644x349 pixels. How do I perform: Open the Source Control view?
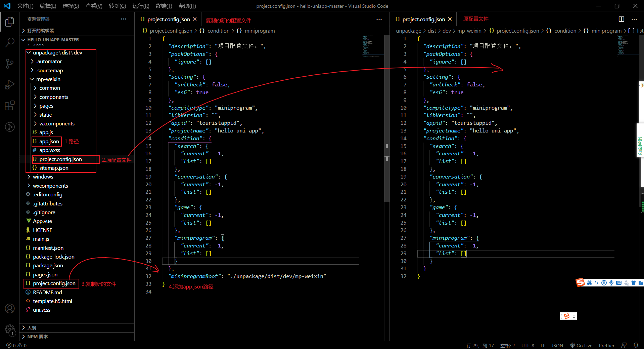(10, 63)
